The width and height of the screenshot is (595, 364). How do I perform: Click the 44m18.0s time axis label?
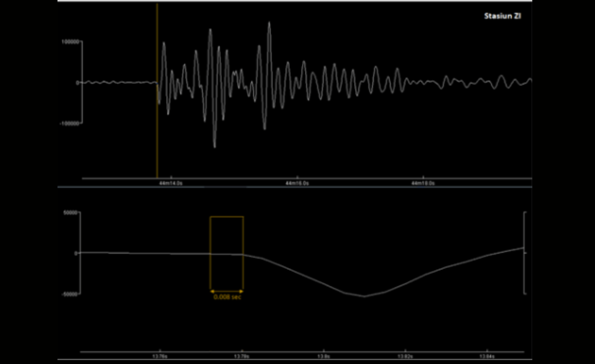[423, 183]
